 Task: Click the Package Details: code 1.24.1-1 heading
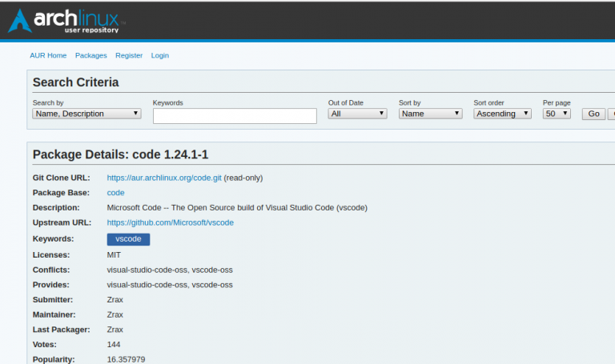(120, 154)
